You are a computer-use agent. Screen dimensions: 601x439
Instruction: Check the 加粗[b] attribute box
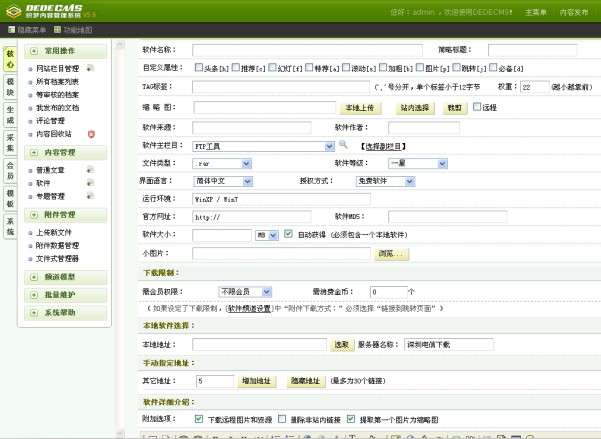coord(383,67)
